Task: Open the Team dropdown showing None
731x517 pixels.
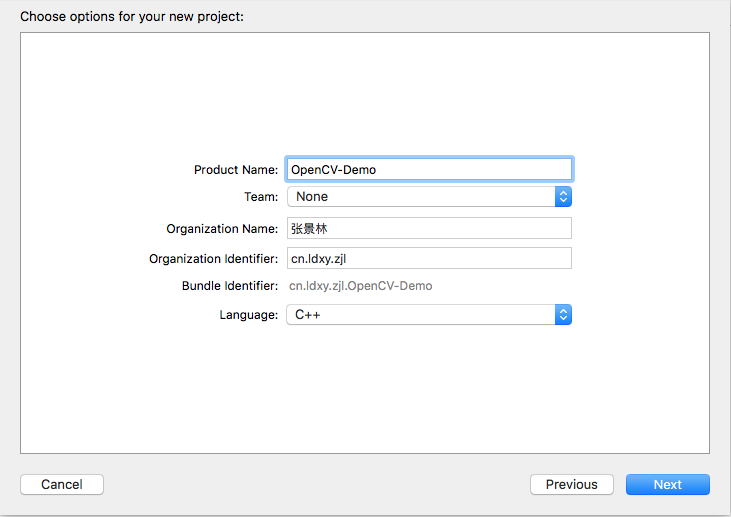Action: point(429,197)
